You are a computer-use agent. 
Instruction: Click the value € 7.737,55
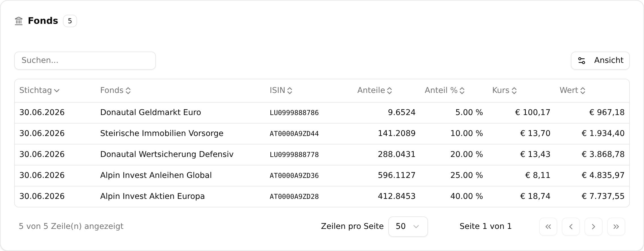tap(603, 196)
